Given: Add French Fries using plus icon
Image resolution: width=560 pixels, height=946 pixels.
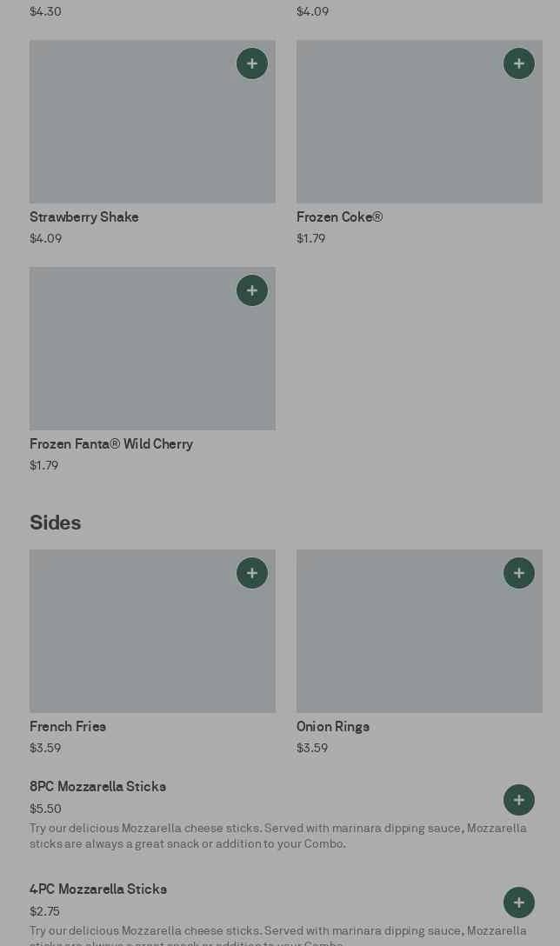Looking at the screenshot, I should coord(252,573).
